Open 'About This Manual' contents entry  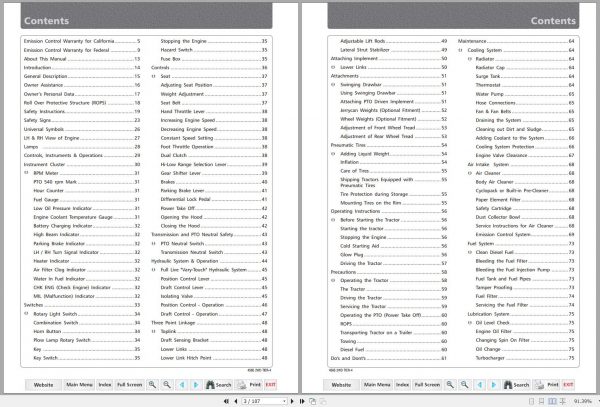coord(82,59)
